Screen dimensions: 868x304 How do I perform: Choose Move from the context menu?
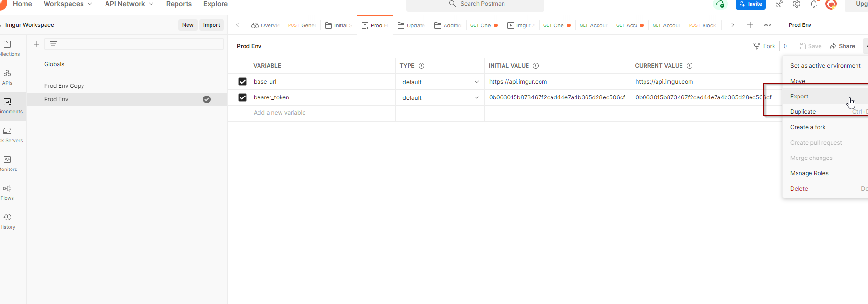(825, 81)
